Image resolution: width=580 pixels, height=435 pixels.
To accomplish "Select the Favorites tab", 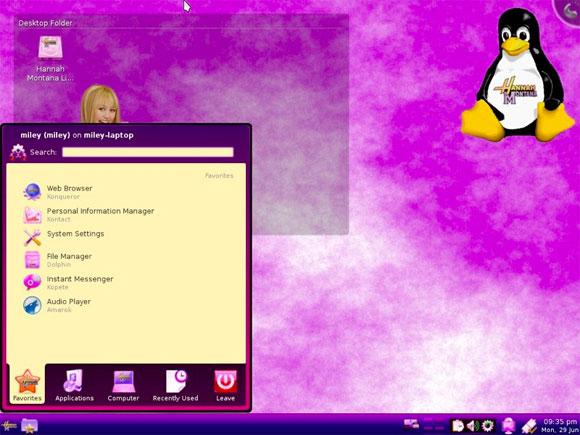I will click(x=27, y=385).
